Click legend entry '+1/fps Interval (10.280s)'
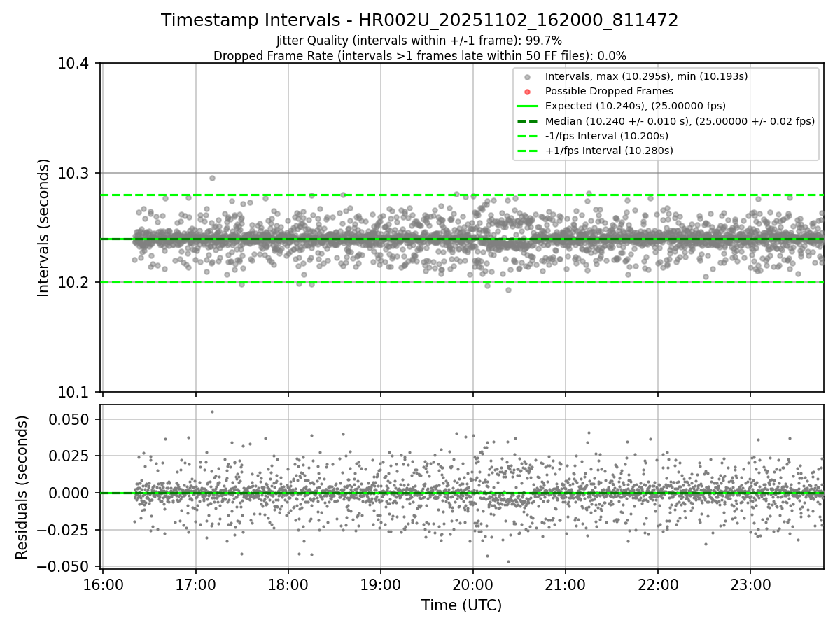The image size is (840, 630). 609,150
